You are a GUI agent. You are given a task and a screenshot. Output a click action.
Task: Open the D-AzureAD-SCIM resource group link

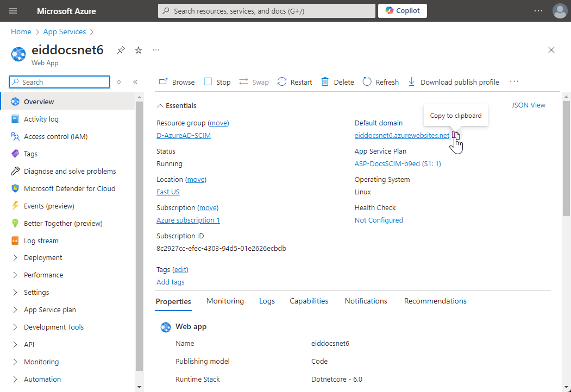pyautogui.click(x=184, y=136)
